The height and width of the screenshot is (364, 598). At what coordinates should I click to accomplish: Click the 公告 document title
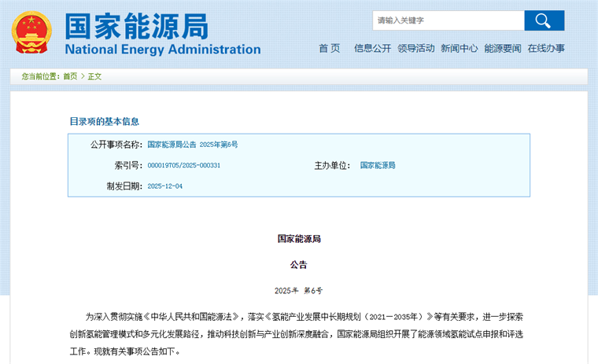298,264
